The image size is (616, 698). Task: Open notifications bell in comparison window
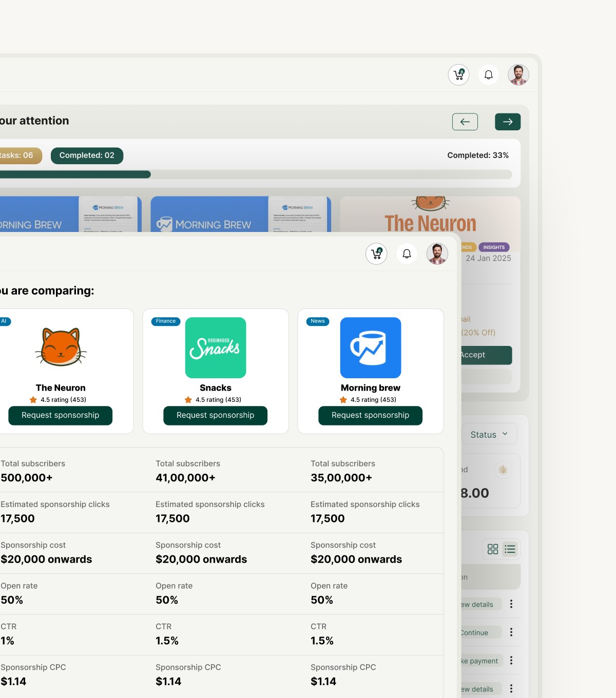click(407, 254)
